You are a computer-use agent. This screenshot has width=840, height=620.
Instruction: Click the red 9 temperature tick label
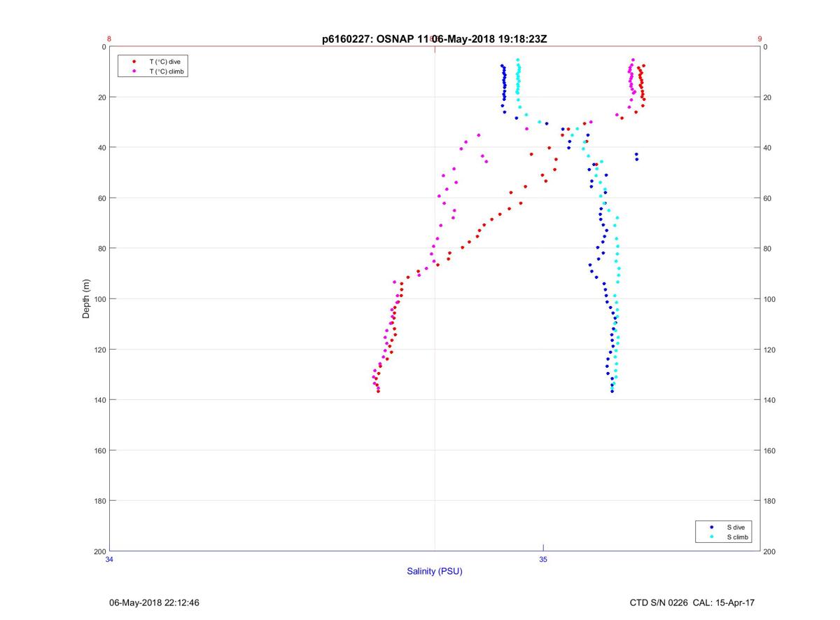[x=759, y=39]
